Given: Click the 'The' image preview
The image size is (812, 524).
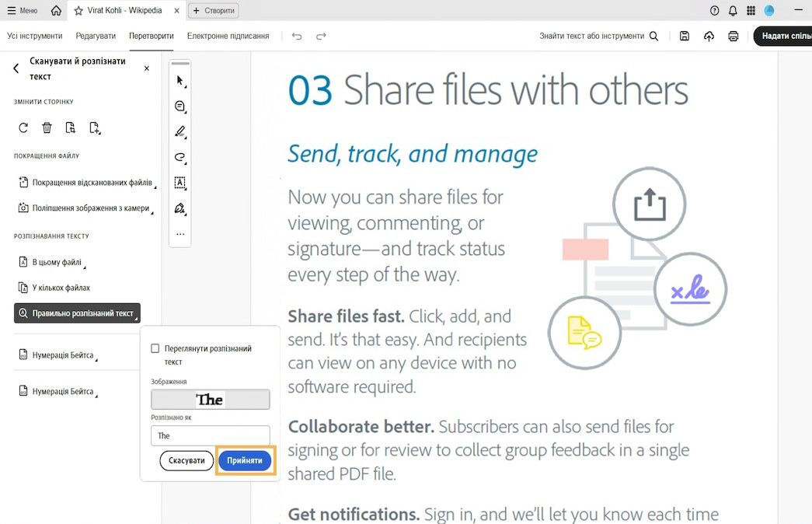Looking at the screenshot, I should coord(211,400).
